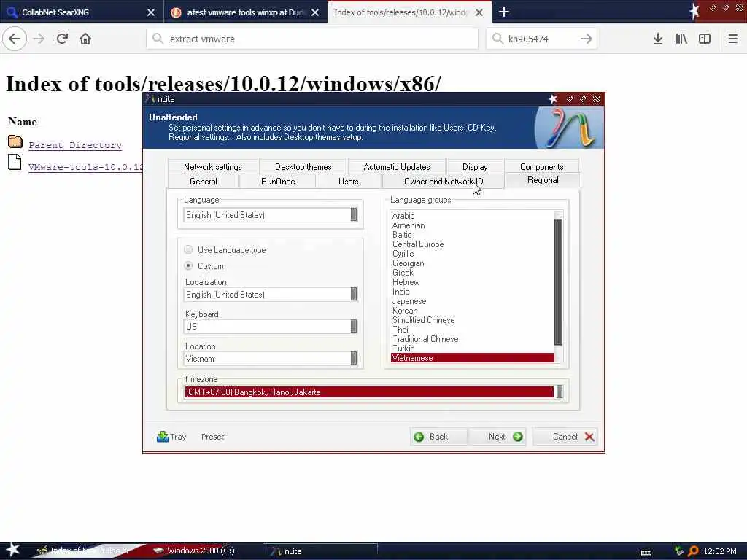Open the Location dropdown showing Vietnam

click(354, 358)
